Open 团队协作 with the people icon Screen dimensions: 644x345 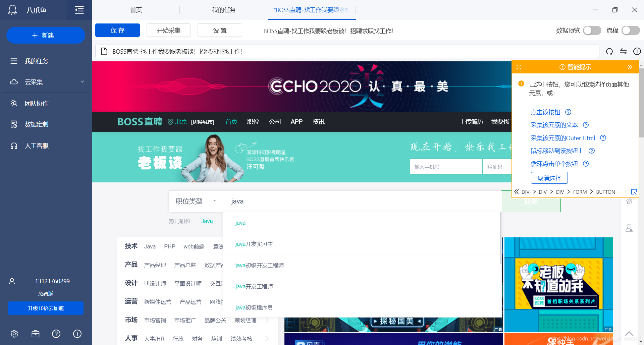pos(14,103)
